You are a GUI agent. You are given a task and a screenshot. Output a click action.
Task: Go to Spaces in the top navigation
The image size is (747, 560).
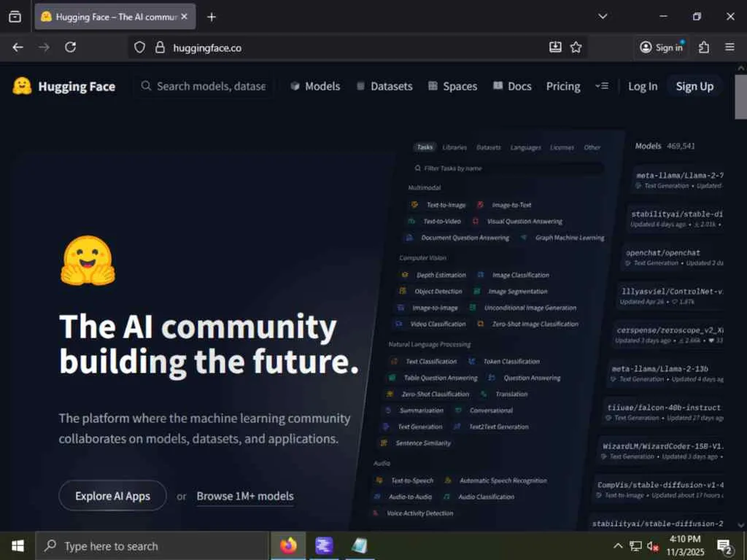[x=452, y=86]
